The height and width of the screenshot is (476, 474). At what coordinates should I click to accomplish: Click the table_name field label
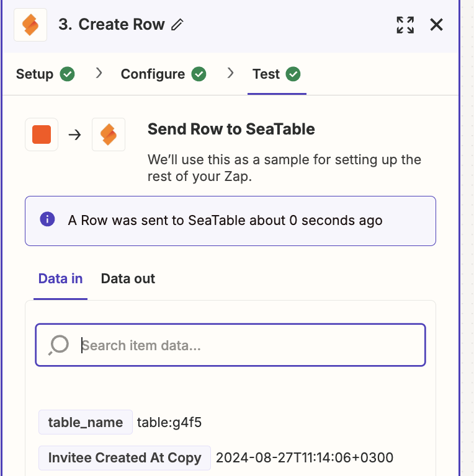(x=86, y=422)
